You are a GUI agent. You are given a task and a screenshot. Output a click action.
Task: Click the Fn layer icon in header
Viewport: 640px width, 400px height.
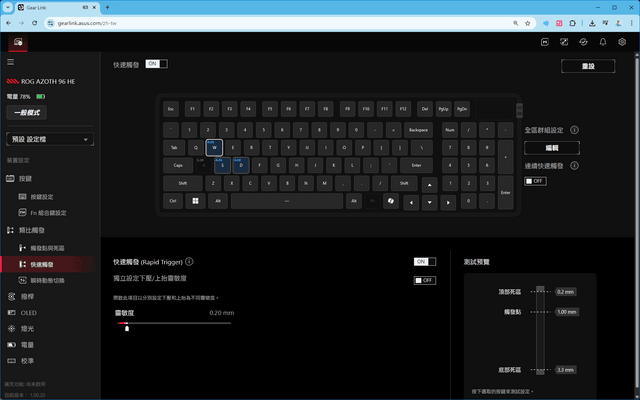544,42
